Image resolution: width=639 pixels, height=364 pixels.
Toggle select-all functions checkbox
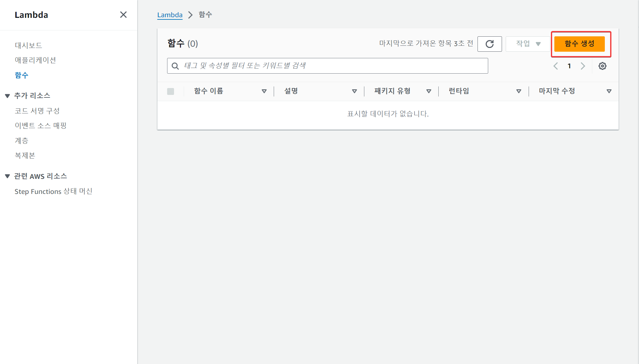pos(171,91)
